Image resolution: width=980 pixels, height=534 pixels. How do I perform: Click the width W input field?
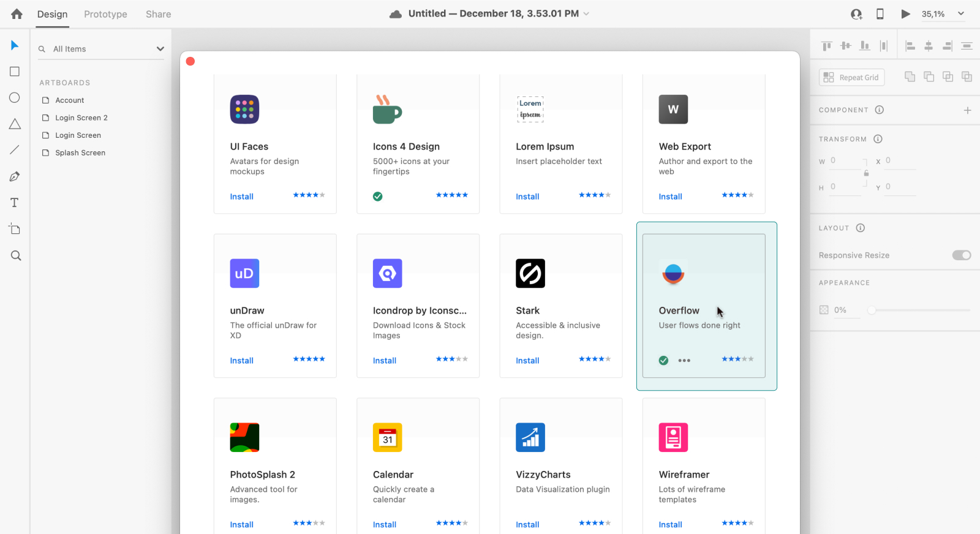coord(845,160)
